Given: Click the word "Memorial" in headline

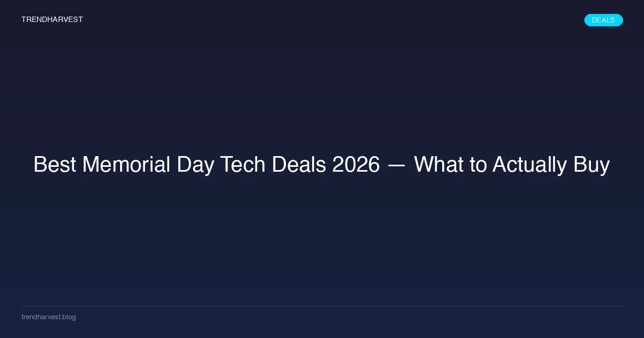Looking at the screenshot, I should (126, 165).
